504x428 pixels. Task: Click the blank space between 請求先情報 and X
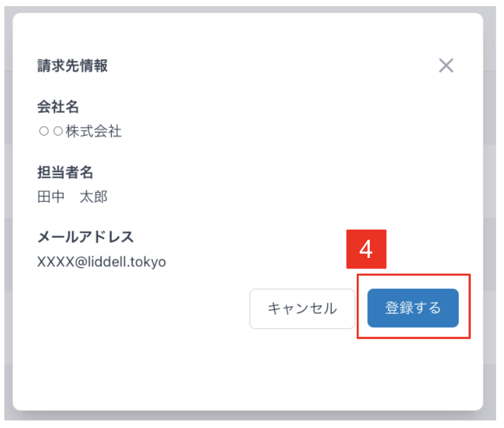273,66
